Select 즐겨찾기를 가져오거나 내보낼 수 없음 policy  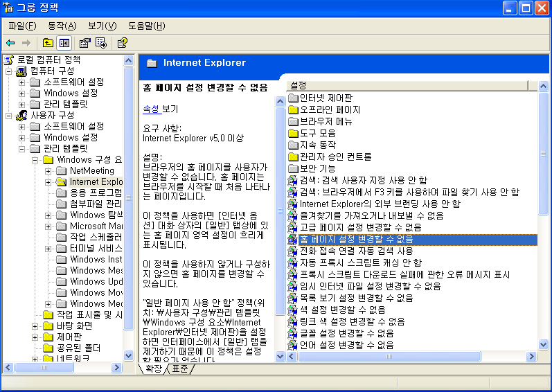coord(371,215)
